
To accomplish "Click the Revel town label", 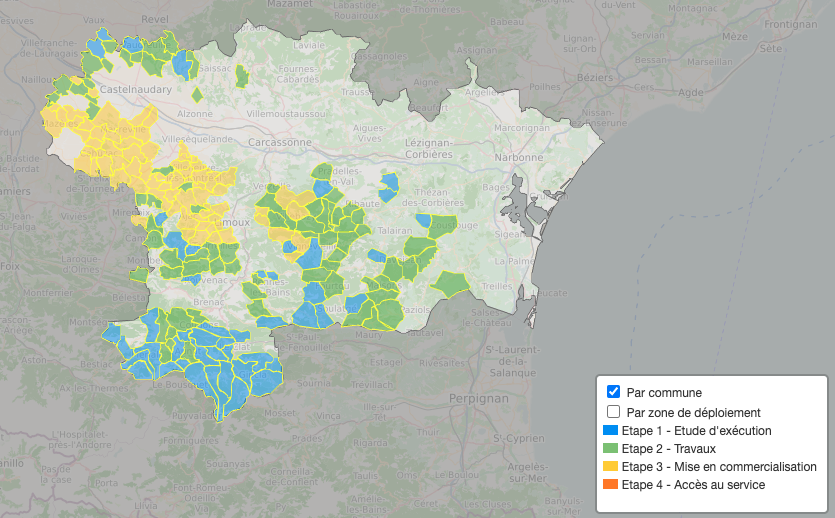I will point(155,18).
